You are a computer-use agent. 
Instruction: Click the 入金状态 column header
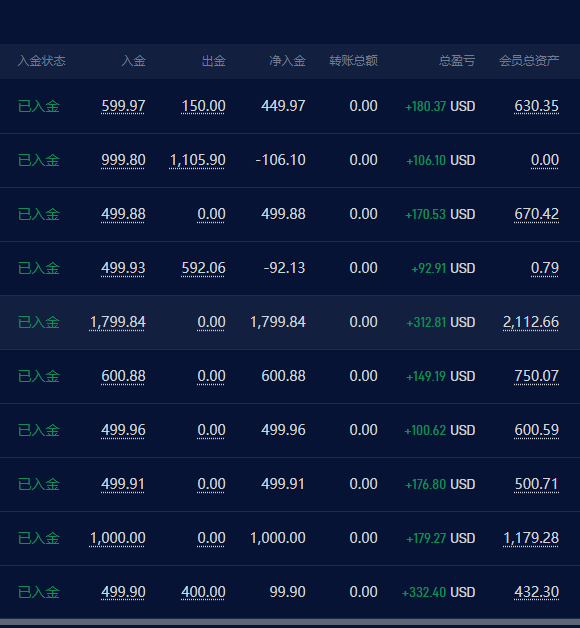coord(42,61)
